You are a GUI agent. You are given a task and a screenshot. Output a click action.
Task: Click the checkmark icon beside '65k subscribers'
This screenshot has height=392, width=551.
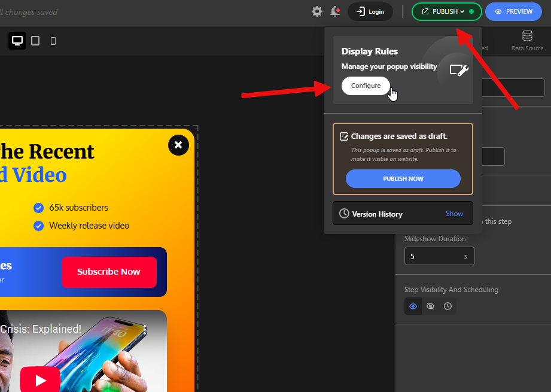(39, 208)
